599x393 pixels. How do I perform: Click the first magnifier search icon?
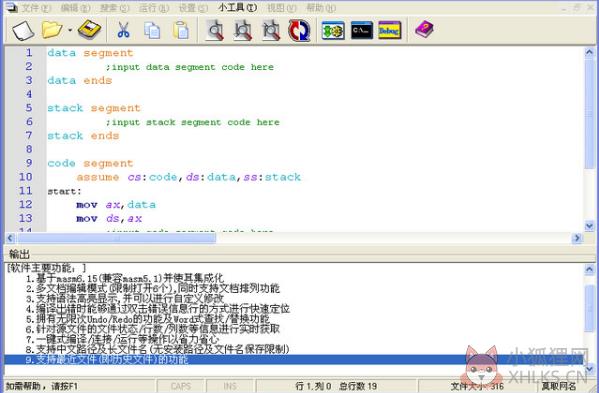[215, 30]
